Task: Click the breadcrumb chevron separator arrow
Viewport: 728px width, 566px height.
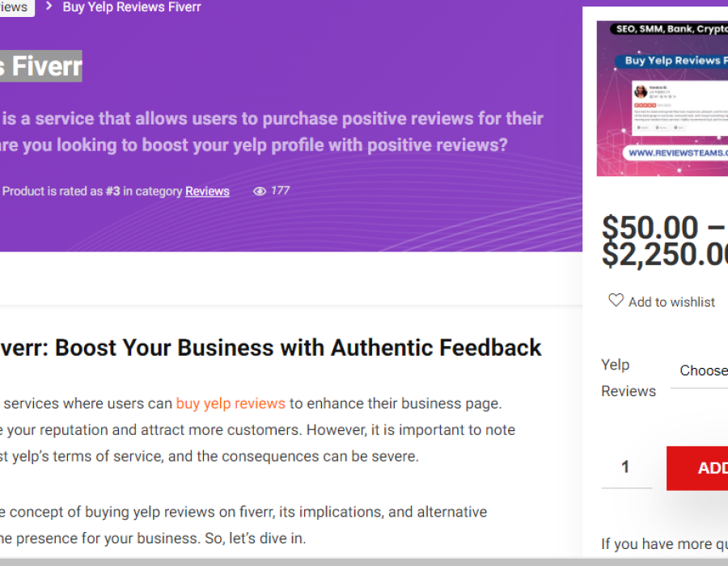Action: tap(49, 6)
